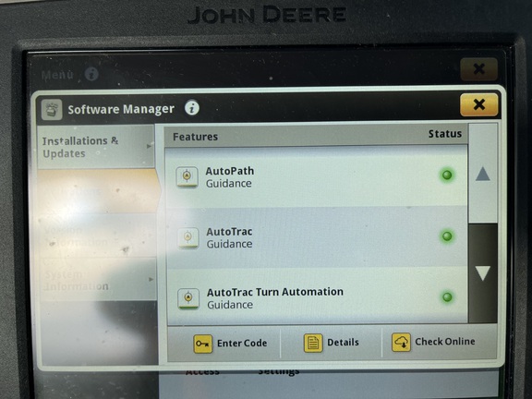
Task: Expand System Information arrow
Action: coord(151,280)
